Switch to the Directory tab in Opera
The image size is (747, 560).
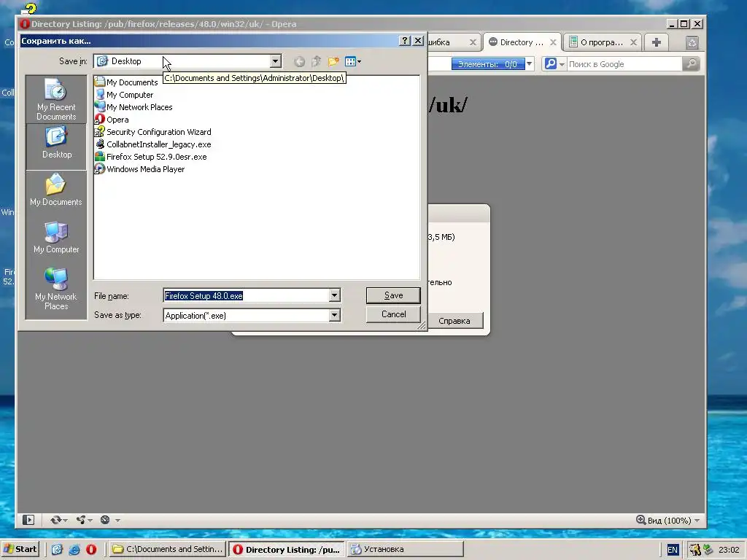coord(522,42)
